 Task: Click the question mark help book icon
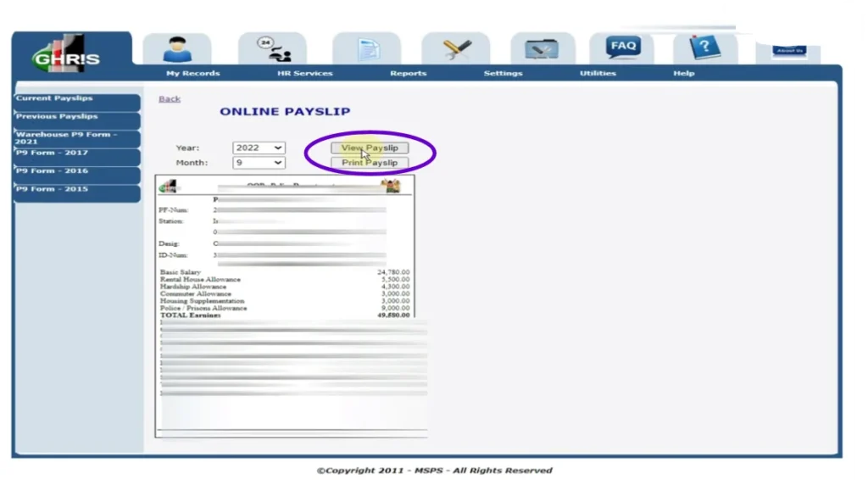[703, 48]
